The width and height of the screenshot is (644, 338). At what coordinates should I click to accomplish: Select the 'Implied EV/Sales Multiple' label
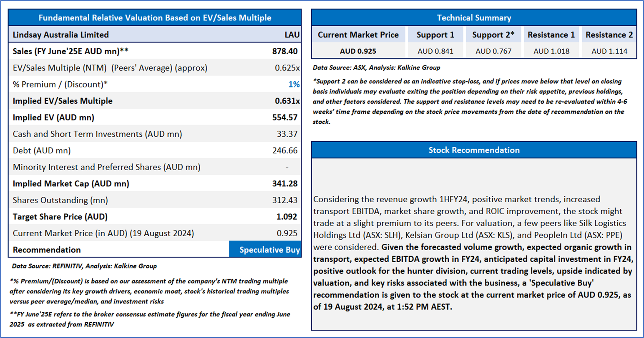pos(63,101)
